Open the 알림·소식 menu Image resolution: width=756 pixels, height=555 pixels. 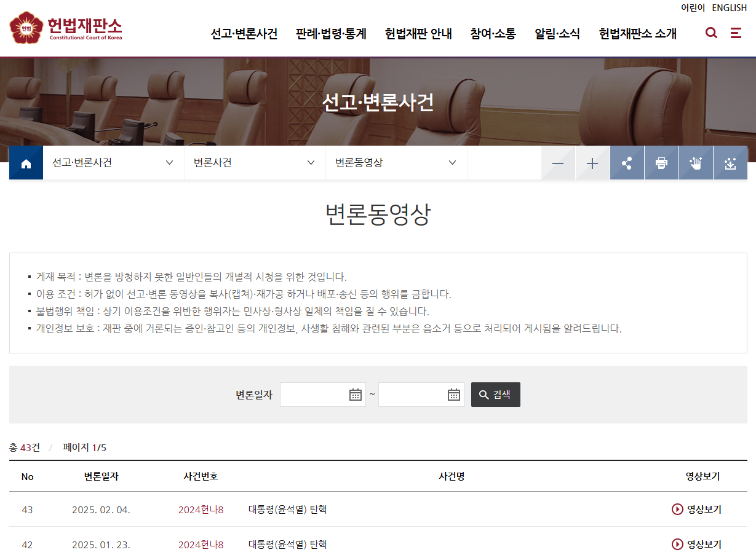(556, 34)
